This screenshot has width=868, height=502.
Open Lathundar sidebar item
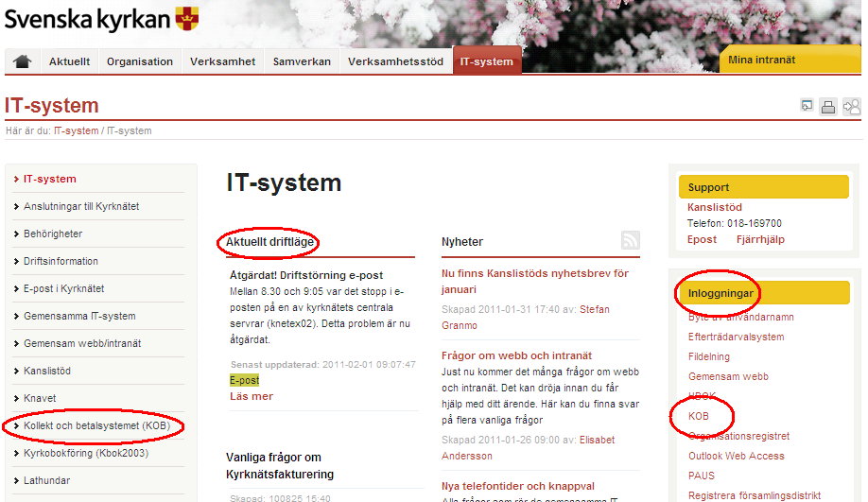46,480
